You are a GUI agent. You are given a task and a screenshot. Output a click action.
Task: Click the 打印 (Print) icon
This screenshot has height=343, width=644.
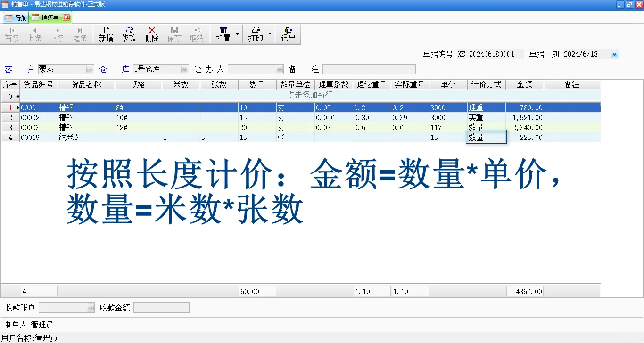click(255, 34)
